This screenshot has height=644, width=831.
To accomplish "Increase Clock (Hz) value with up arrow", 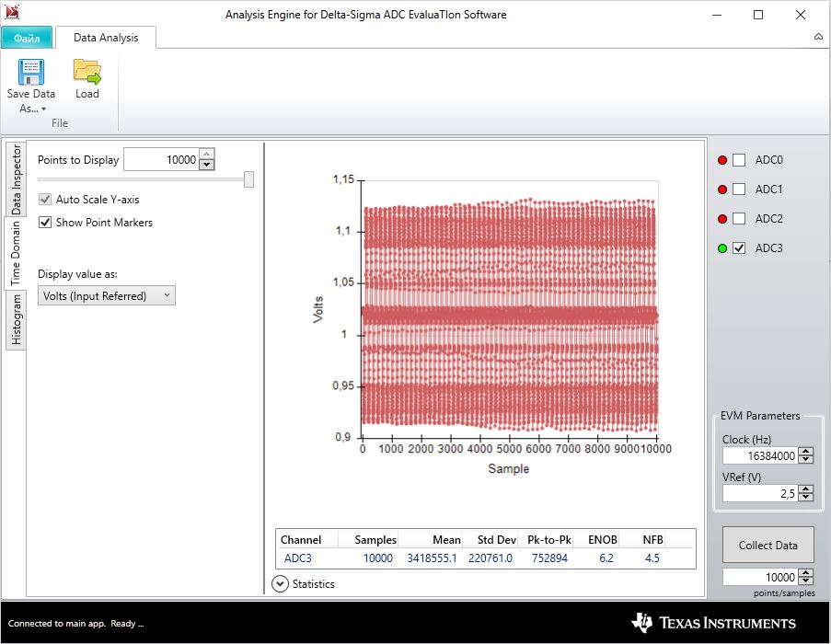I will (806, 451).
